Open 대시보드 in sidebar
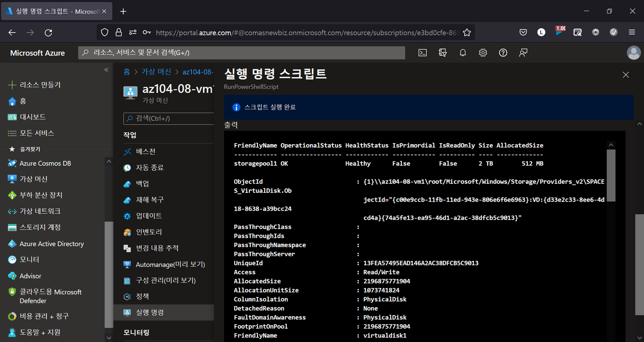The image size is (644, 342). (27, 117)
